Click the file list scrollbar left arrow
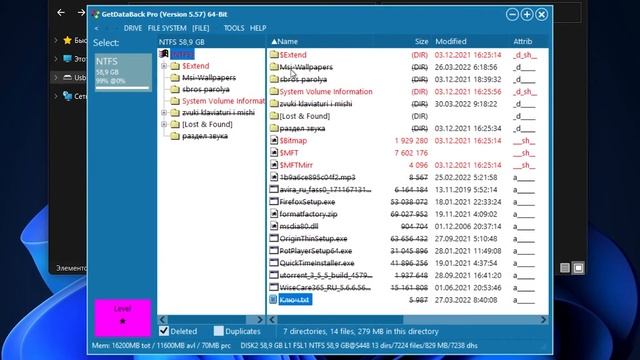The image size is (640, 360). pos(272,320)
